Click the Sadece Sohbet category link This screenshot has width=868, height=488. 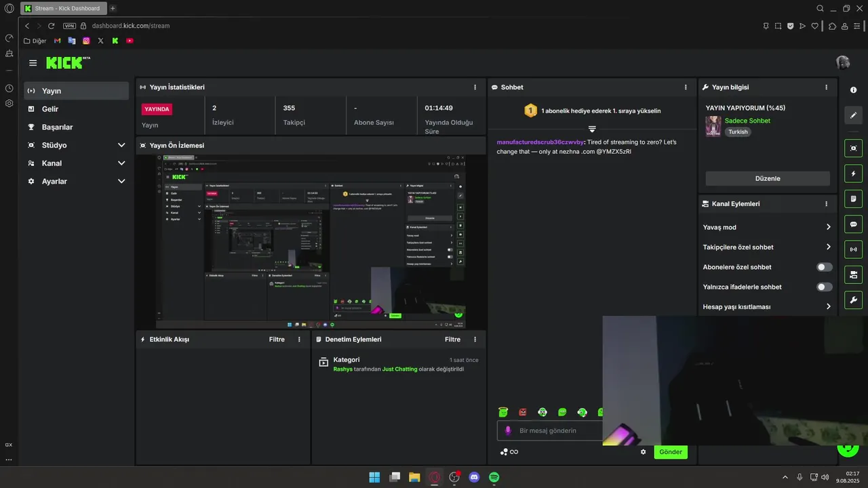747,121
